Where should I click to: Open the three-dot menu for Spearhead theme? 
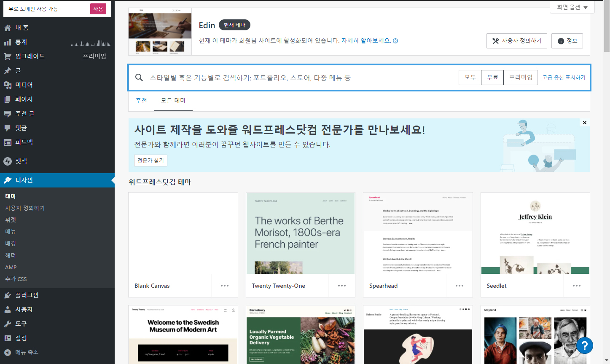click(x=460, y=286)
